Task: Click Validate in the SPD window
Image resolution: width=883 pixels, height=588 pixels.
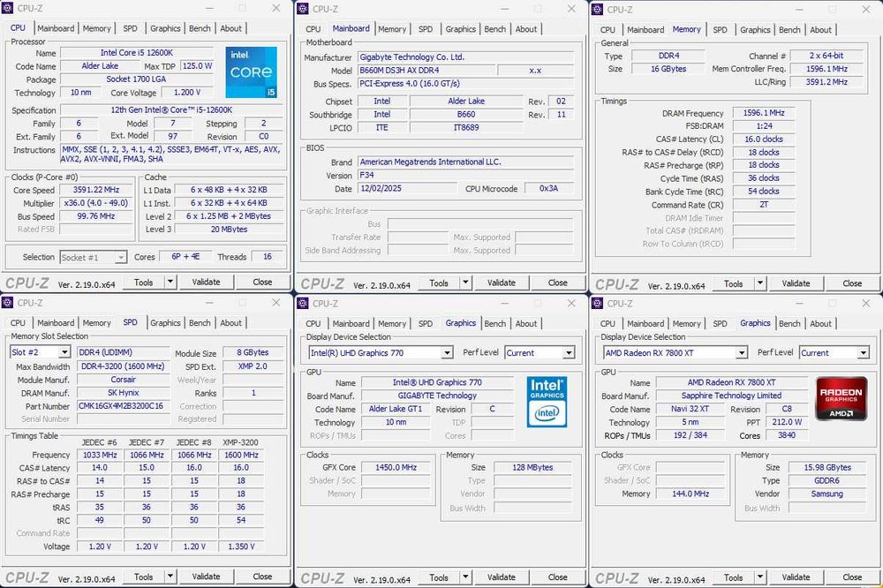Action: coord(206,577)
